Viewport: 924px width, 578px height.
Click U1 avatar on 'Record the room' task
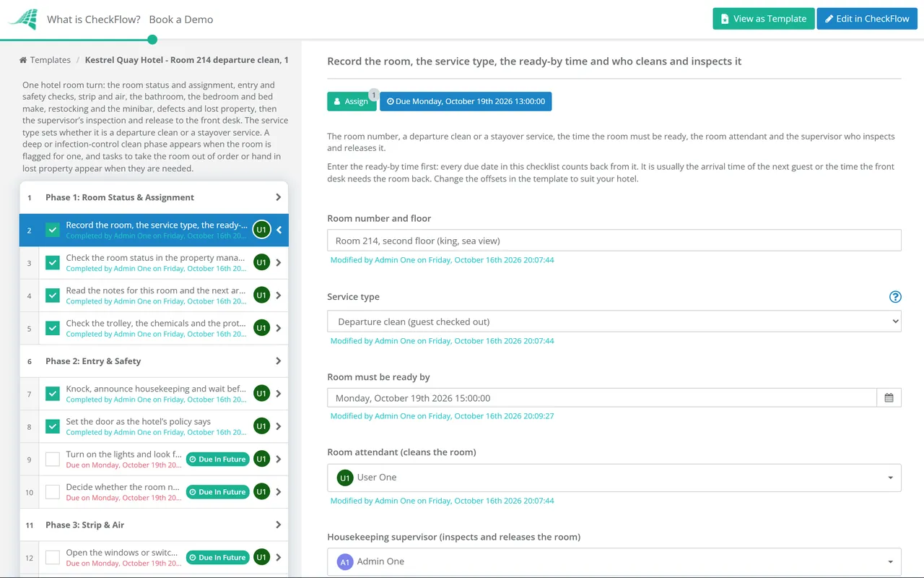click(x=261, y=230)
